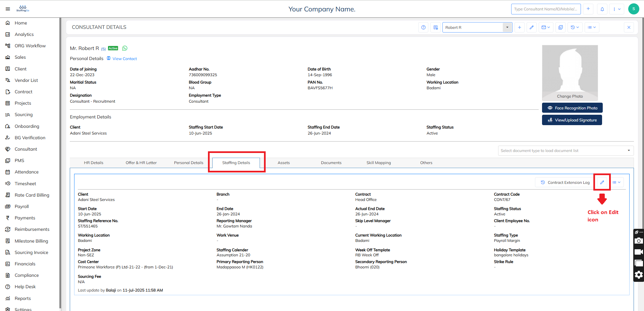Open Sourcing Invoice in the sidebar

pos(31,253)
